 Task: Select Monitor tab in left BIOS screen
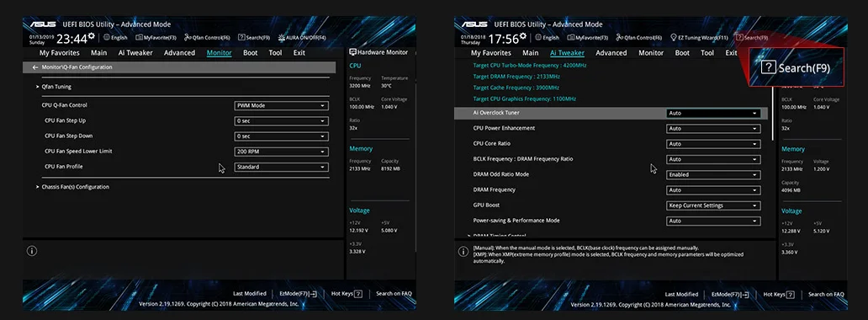click(220, 53)
